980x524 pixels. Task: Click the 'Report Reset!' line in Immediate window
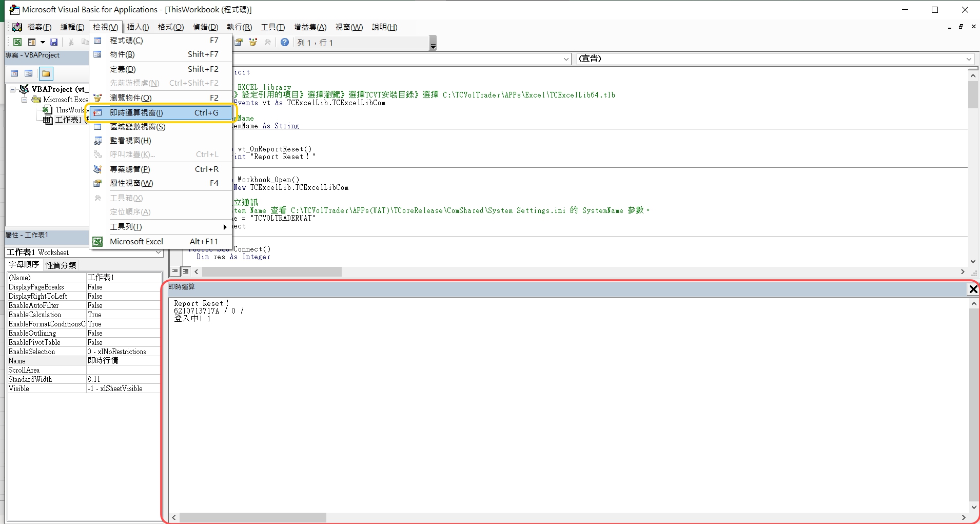(x=201, y=303)
